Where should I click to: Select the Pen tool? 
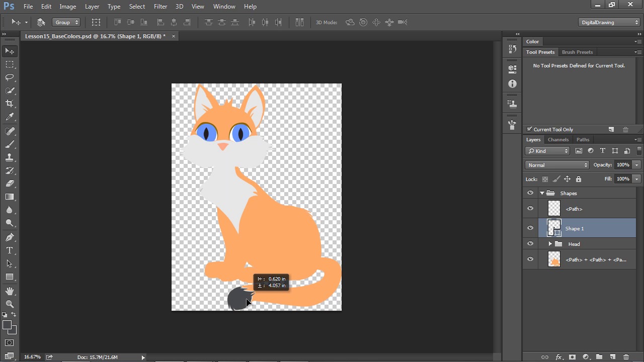[x=10, y=237]
